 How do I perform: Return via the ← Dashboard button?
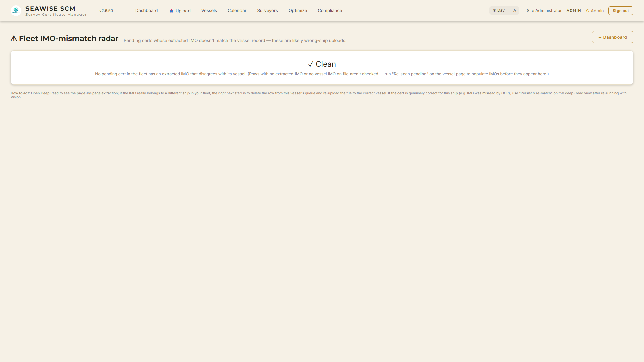pyautogui.click(x=612, y=37)
